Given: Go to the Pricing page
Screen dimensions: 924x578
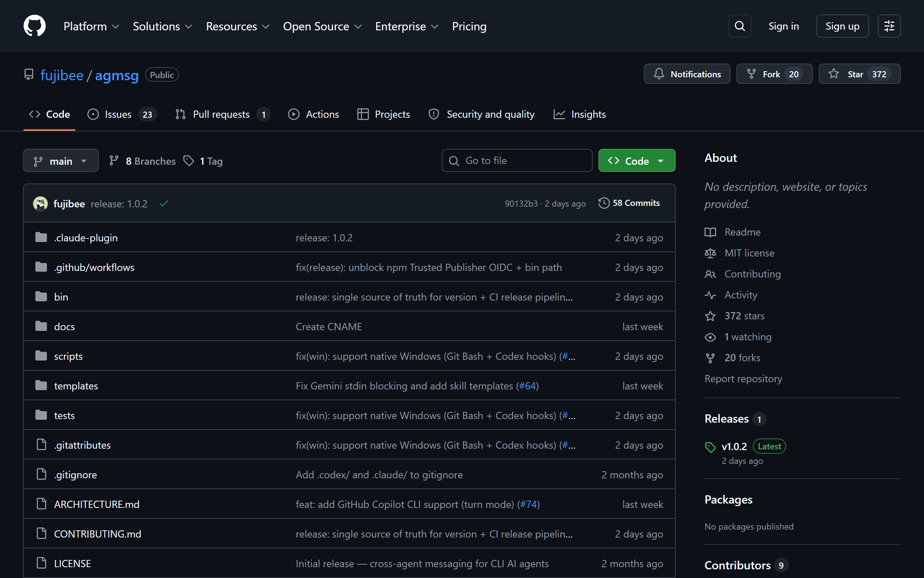Looking at the screenshot, I should tap(469, 26).
